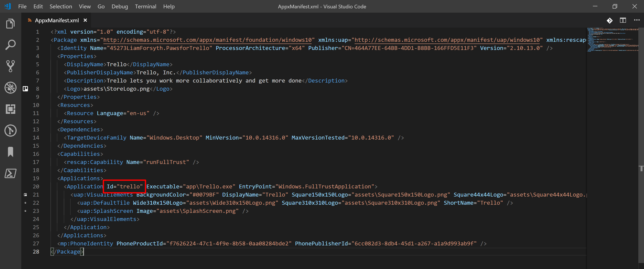The image size is (644, 269).
Task: Click the PhonePublisherId GUID value
Action: click(414, 243)
